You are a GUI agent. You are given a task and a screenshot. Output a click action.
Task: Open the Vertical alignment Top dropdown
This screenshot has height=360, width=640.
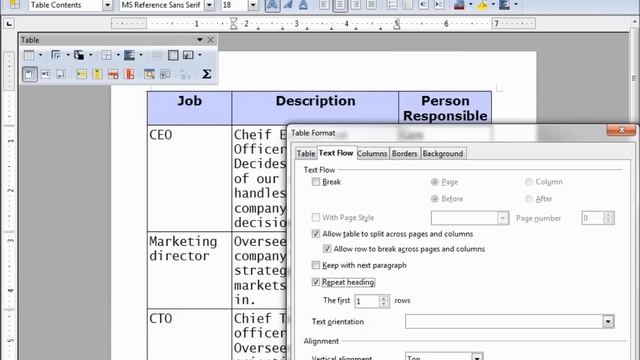pos(477,357)
